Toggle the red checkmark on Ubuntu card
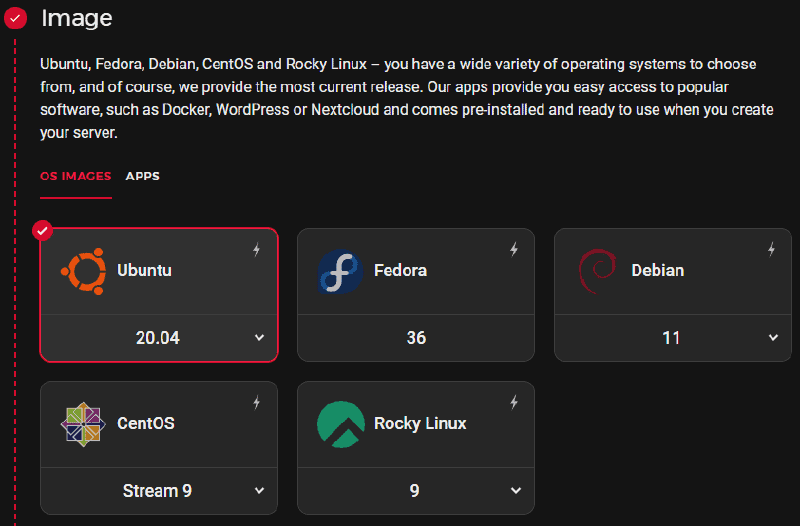 pyautogui.click(x=42, y=232)
